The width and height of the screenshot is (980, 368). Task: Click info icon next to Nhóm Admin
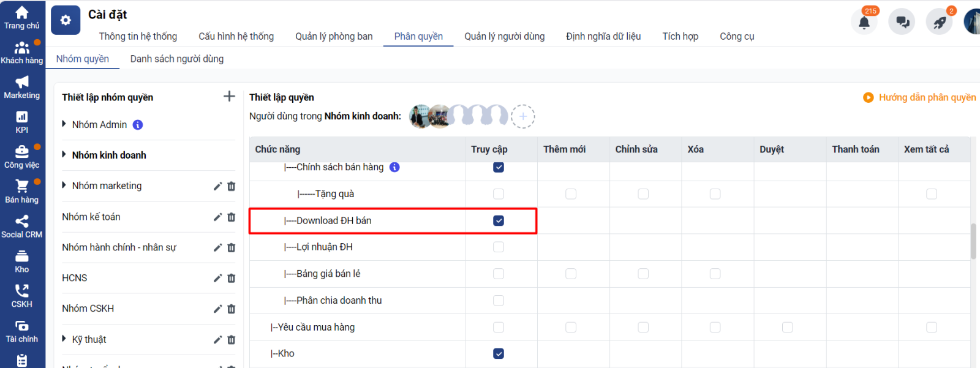(x=138, y=125)
